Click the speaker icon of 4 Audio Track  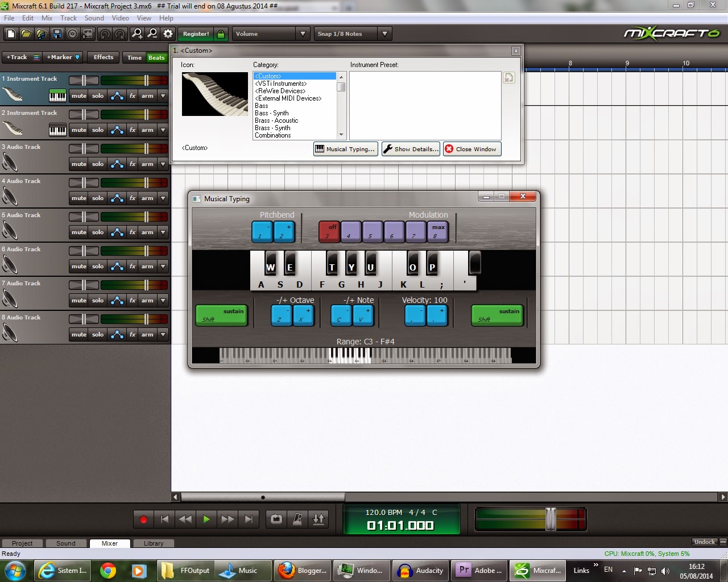(10, 197)
